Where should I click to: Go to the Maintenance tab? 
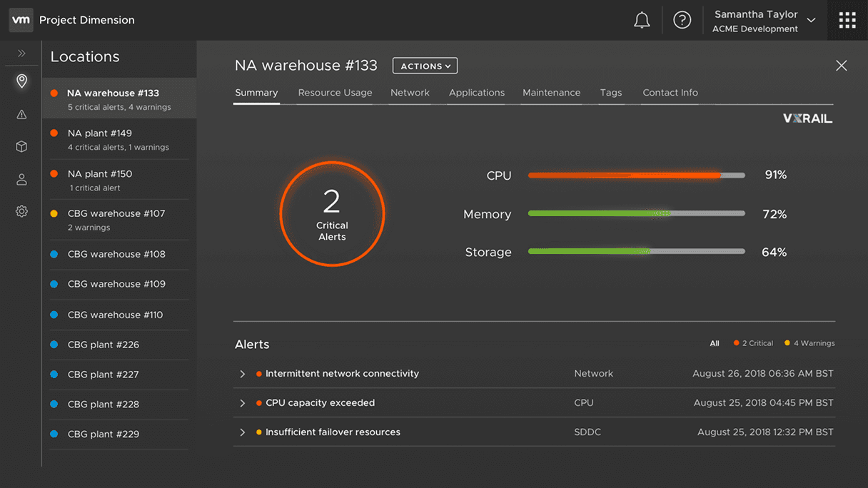point(551,93)
